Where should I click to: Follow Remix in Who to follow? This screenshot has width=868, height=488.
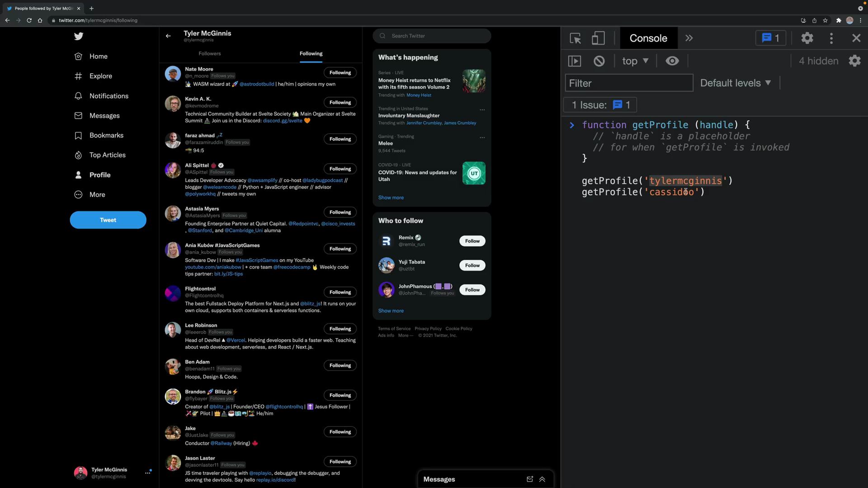pyautogui.click(x=472, y=241)
